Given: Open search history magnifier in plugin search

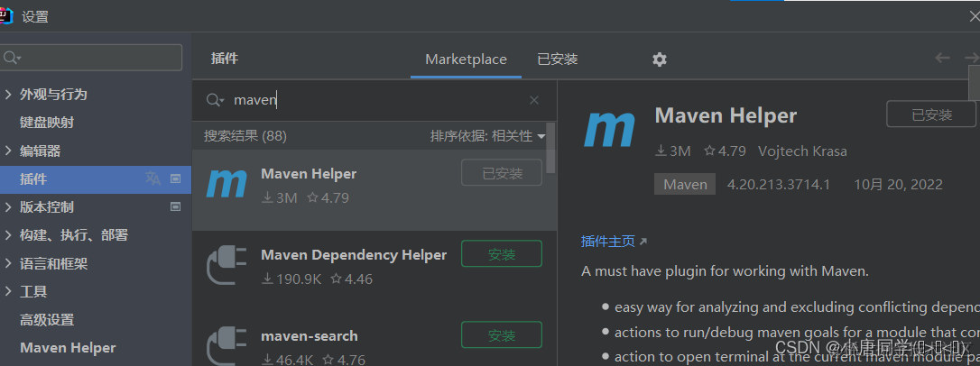Looking at the screenshot, I should tap(215, 100).
